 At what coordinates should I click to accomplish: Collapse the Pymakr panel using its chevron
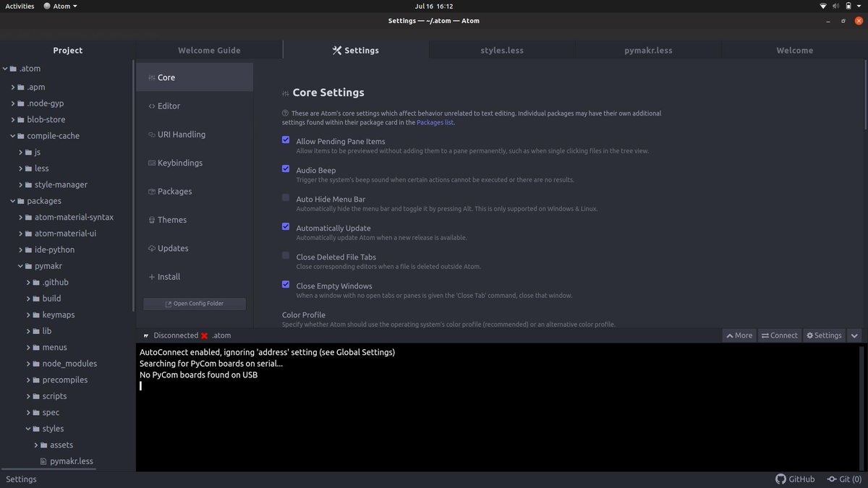click(854, 335)
